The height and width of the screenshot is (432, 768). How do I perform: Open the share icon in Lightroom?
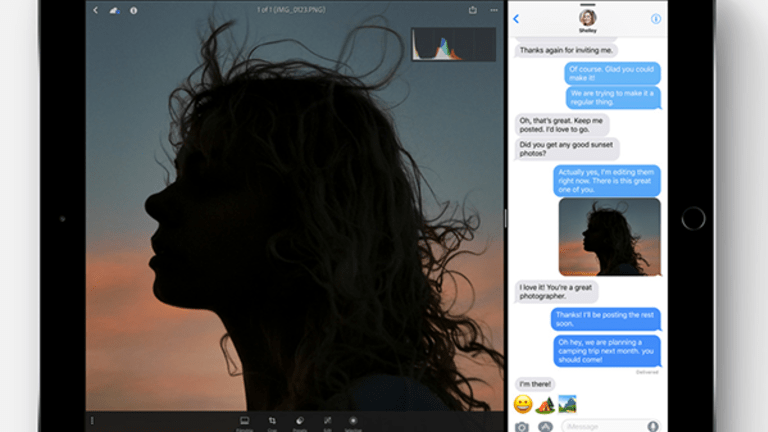click(472, 10)
